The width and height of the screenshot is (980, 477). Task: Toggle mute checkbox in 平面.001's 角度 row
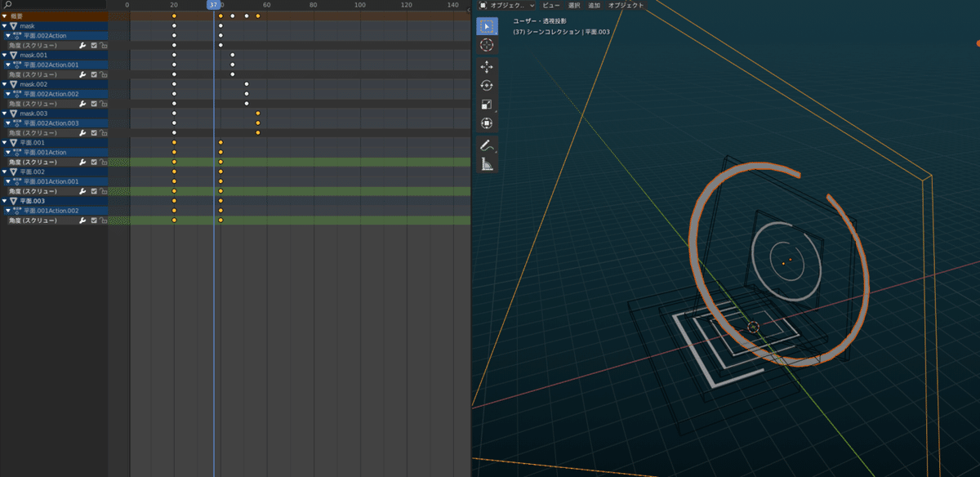click(x=94, y=162)
